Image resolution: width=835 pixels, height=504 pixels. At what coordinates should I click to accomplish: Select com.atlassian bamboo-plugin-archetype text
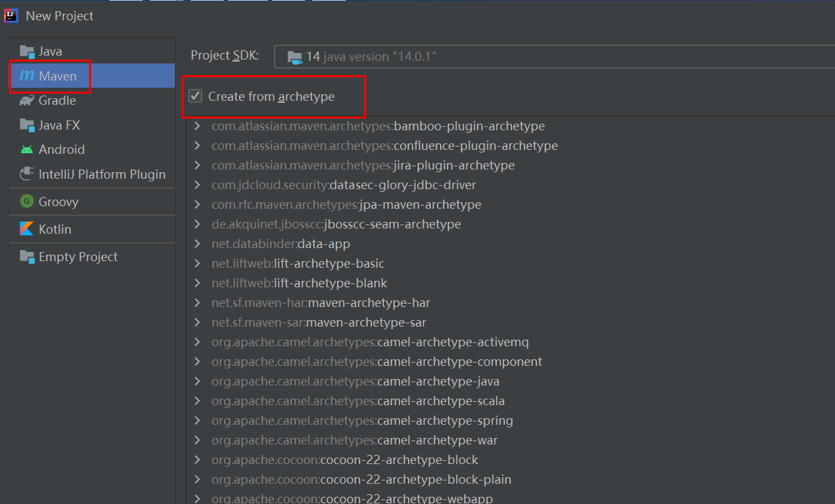pyautogui.click(x=378, y=126)
